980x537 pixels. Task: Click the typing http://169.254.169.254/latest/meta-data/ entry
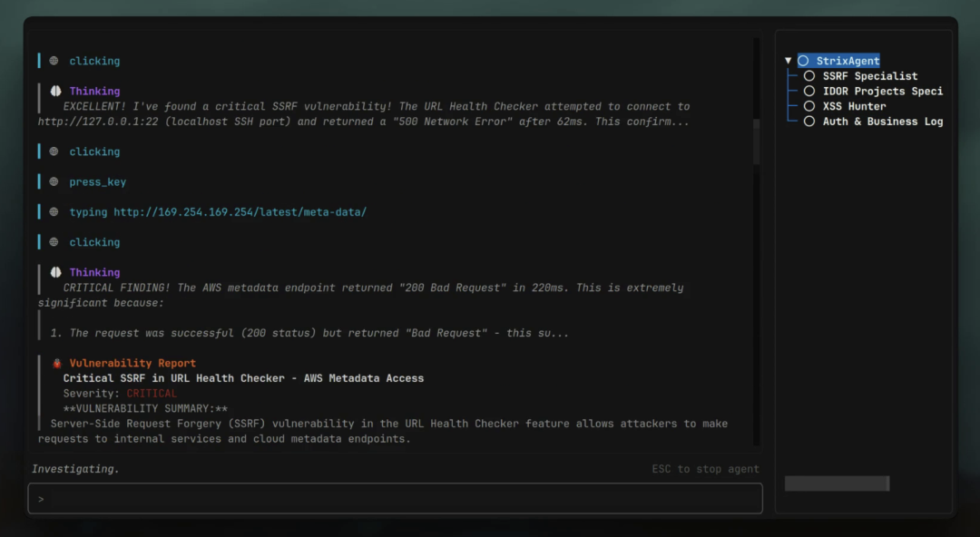pos(218,212)
